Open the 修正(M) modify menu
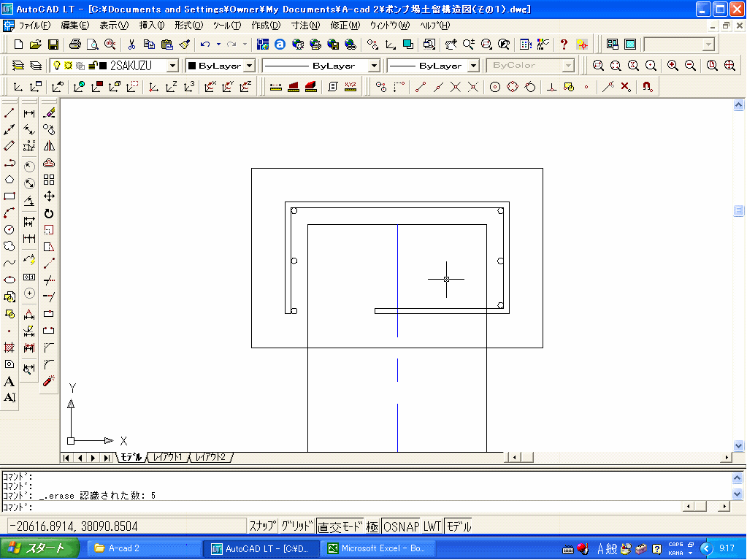 (x=345, y=26)
